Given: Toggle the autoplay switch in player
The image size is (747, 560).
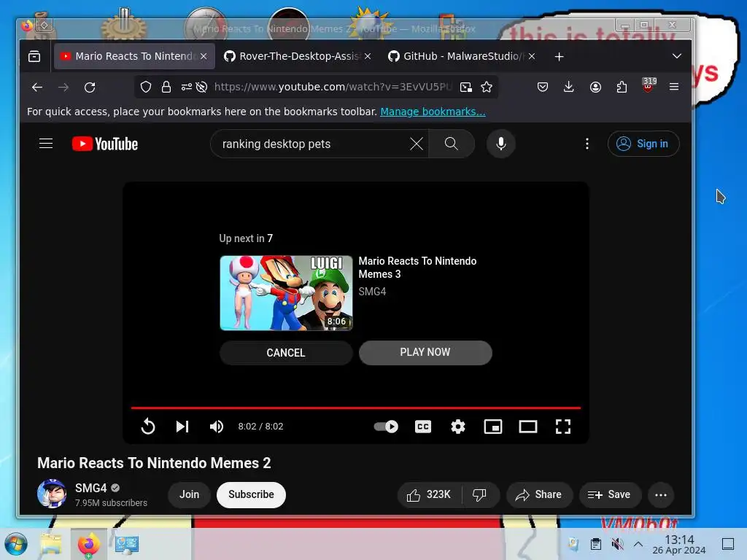Looking at the screenshot, I should point(386,426).
